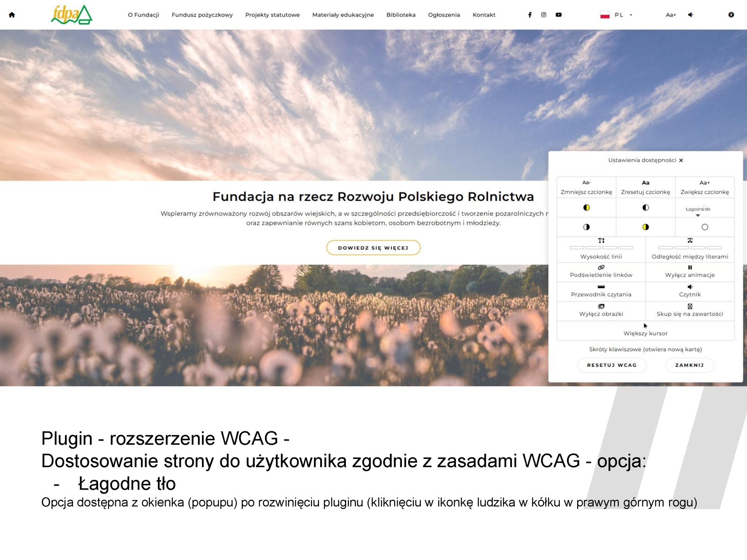Click the DOWIEDZ SIĘ WIĘCEJ button
The height and width of the screenshot is (560, 747).
click(373, 248)
